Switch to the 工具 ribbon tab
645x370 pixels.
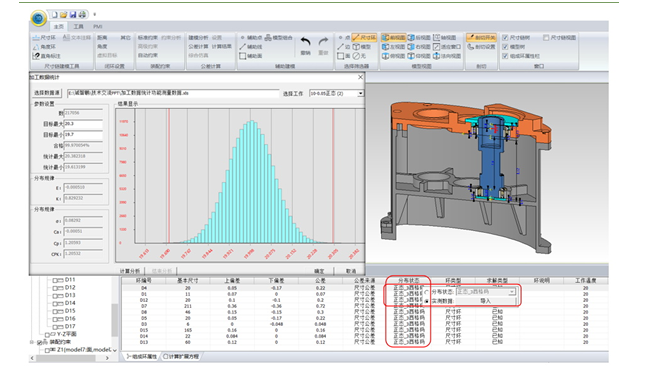point(78,26)
